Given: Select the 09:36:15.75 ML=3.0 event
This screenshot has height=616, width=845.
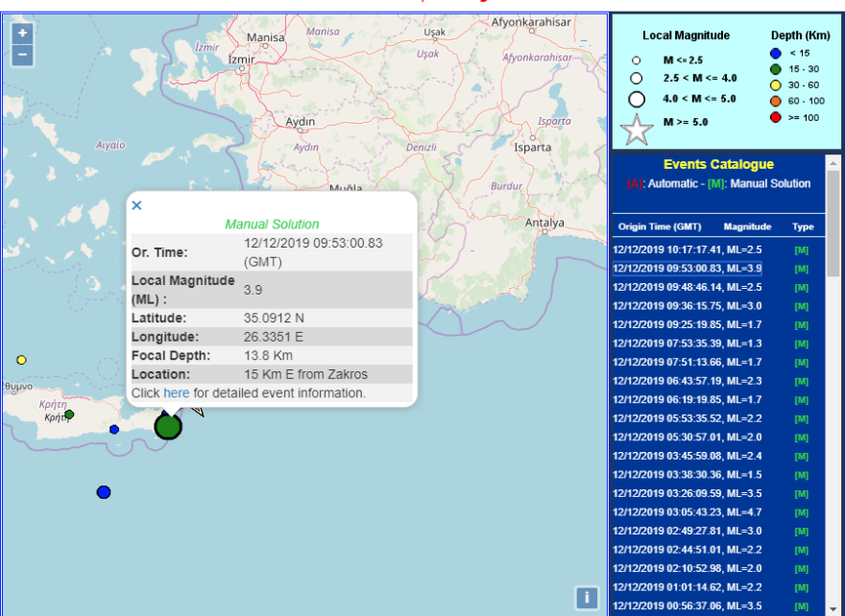Looking at the screenshot, I should tap(687, 306).
